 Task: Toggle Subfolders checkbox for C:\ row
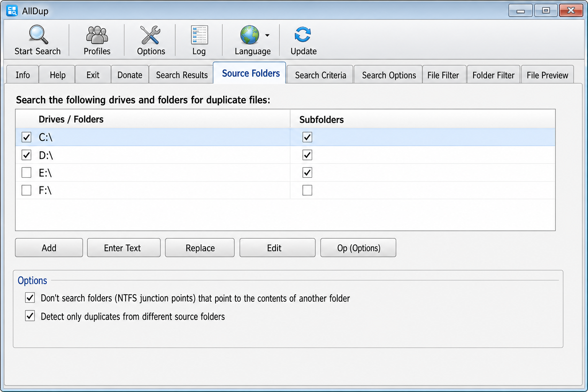307,137
